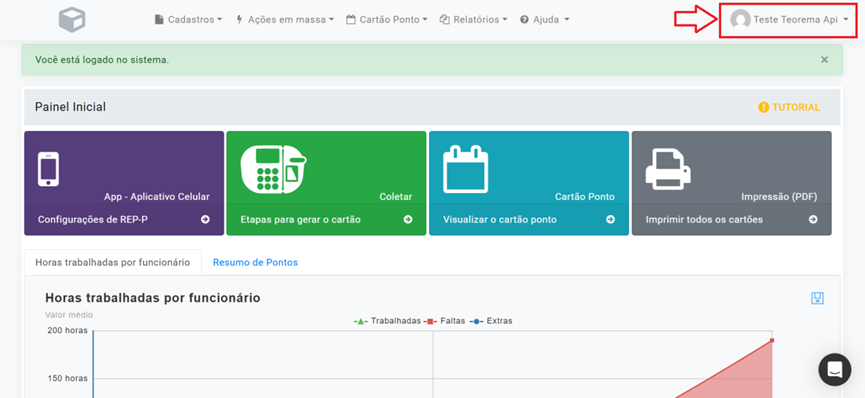This screenshot has height=398, width=865.
Task: Click the user avatar picture
Action: pos(740,19)
